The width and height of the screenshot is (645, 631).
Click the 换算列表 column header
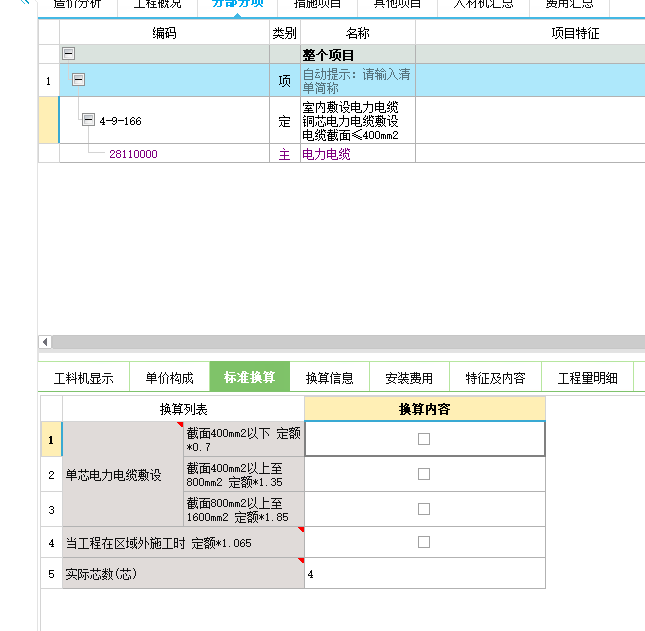pyautogui.click(x=183, y=409)
